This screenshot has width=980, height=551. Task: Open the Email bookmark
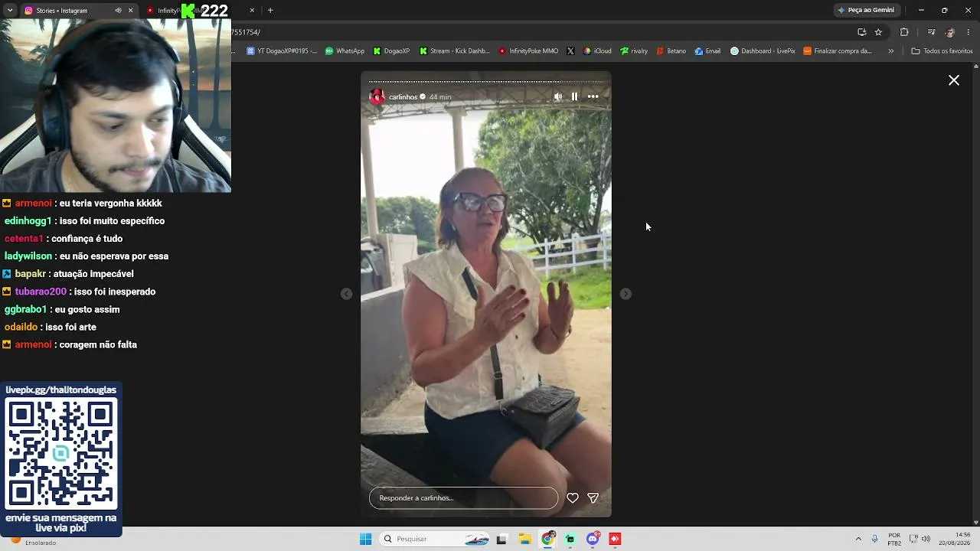(707, 51)
